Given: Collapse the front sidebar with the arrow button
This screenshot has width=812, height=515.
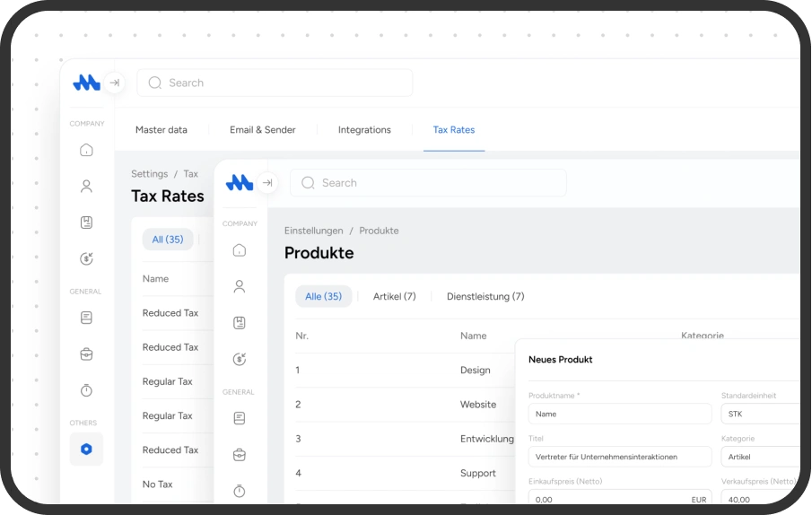Looking at the screenshot, I should click(266, 183).
